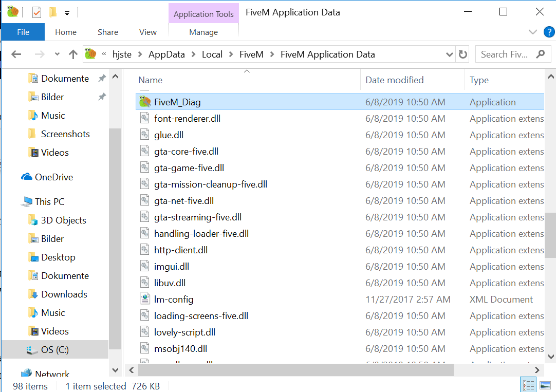Expand the ribbon with the chevron
This screenshot has height=392, width=556.
point(532,32)
